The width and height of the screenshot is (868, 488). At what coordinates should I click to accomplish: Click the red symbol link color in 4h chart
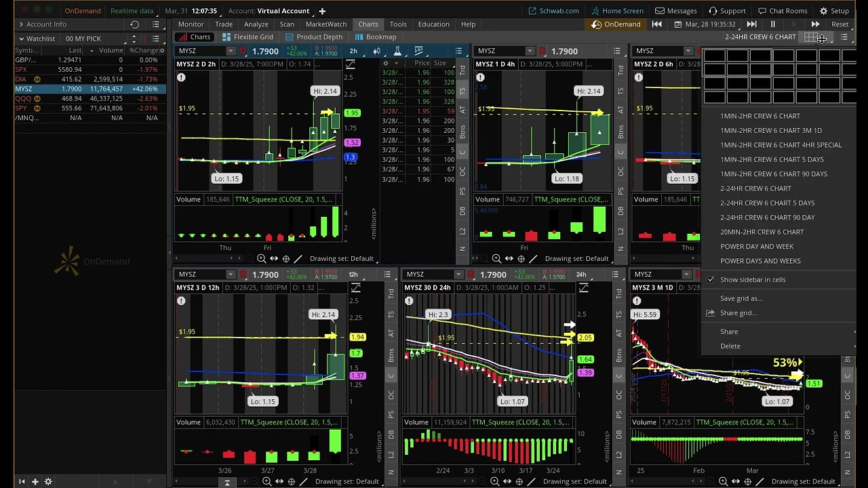(542, 51)
